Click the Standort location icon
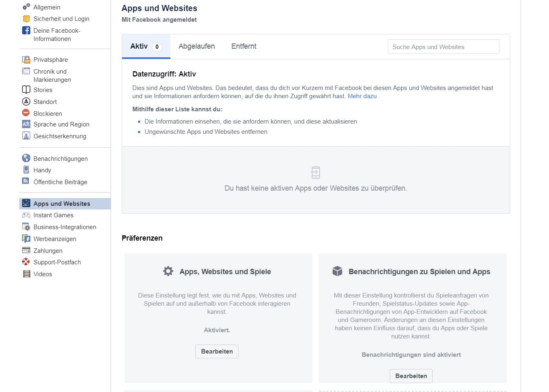This screenshot has height=392, width=549. tap(26, 101)
